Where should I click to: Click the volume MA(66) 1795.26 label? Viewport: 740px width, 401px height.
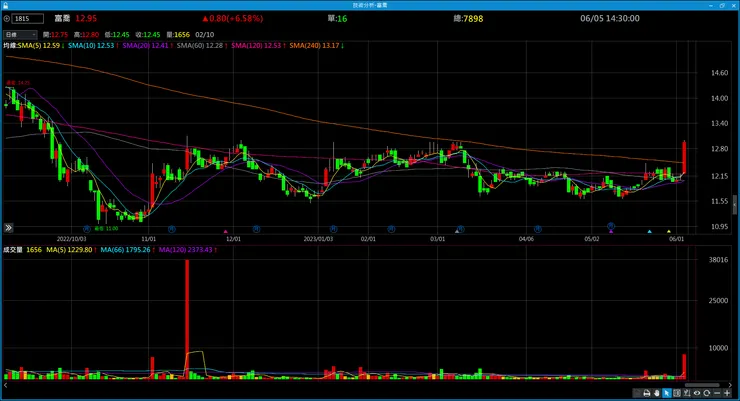(127, 250)
